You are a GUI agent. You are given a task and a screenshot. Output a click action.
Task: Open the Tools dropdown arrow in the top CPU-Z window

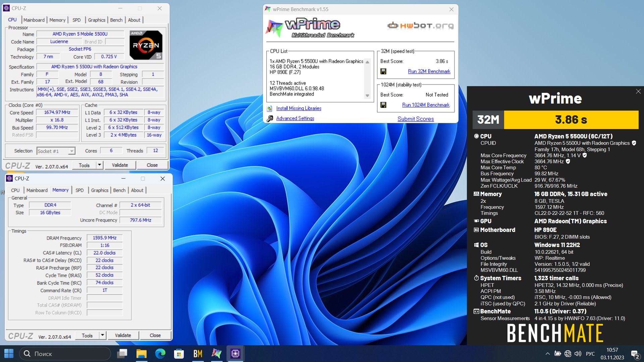pyautogui.click(x=99, y=165)
